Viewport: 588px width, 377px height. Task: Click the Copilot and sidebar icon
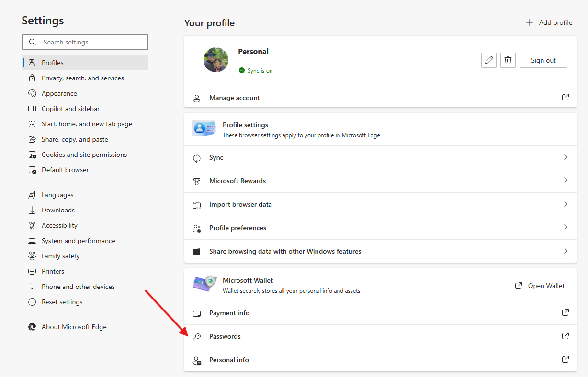pos(32,109)
